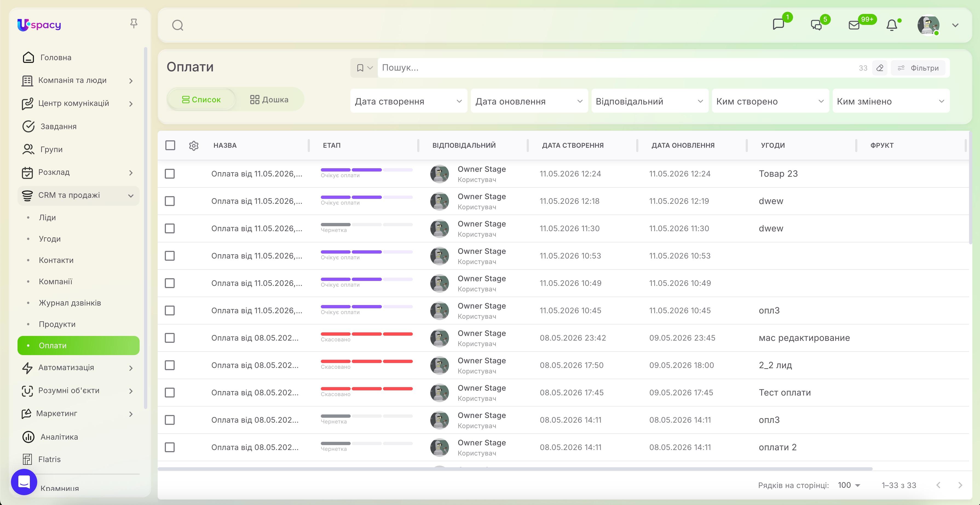Open the saved filters bookmark dropdown
980x505 pixels.
click(364, 68)
